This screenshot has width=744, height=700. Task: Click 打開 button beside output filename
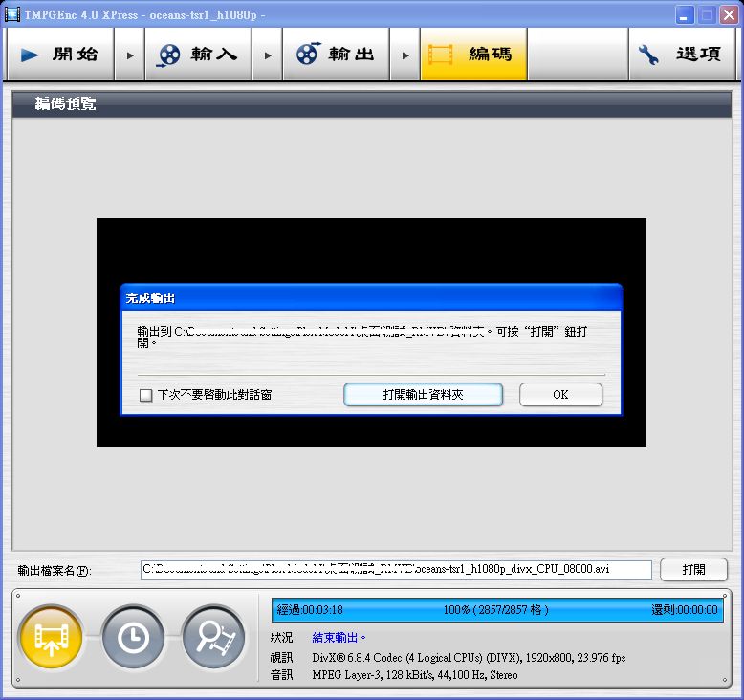click(693, 570)
